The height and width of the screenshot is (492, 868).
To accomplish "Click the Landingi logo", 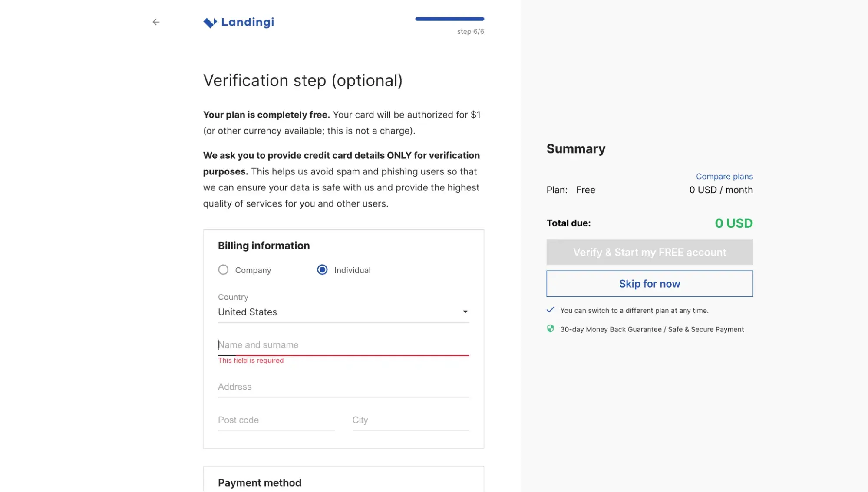I will pos(238,22).
